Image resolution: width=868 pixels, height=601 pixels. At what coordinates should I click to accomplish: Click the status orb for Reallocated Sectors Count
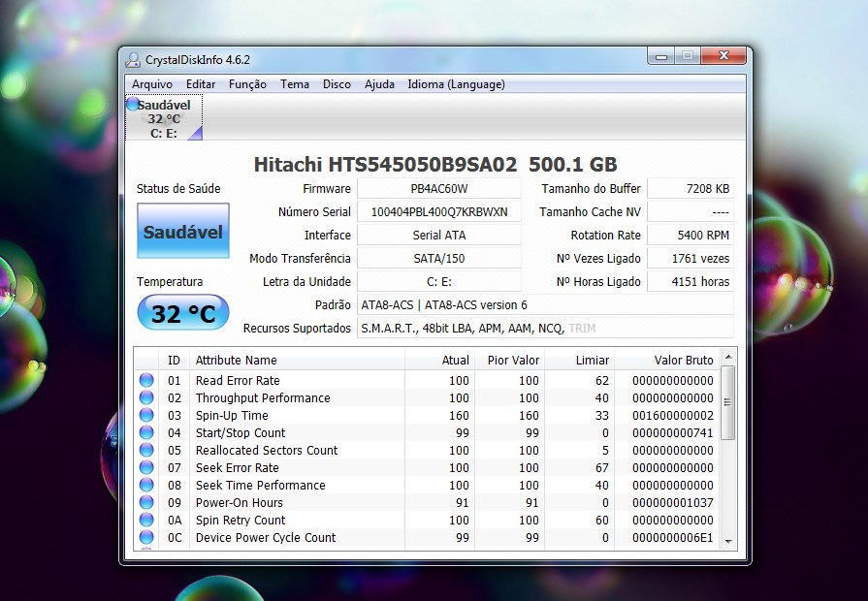(146, 450)
